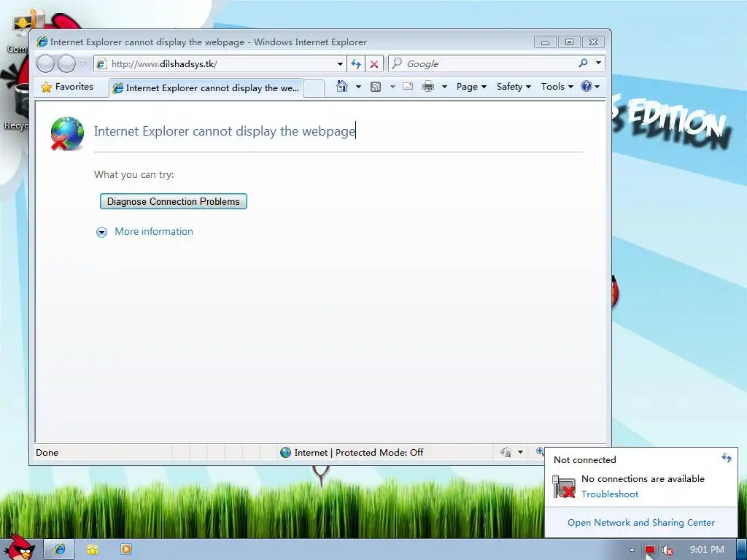
Task: Open the status bar privacy dropdown arrow
Action: (521, 452)
